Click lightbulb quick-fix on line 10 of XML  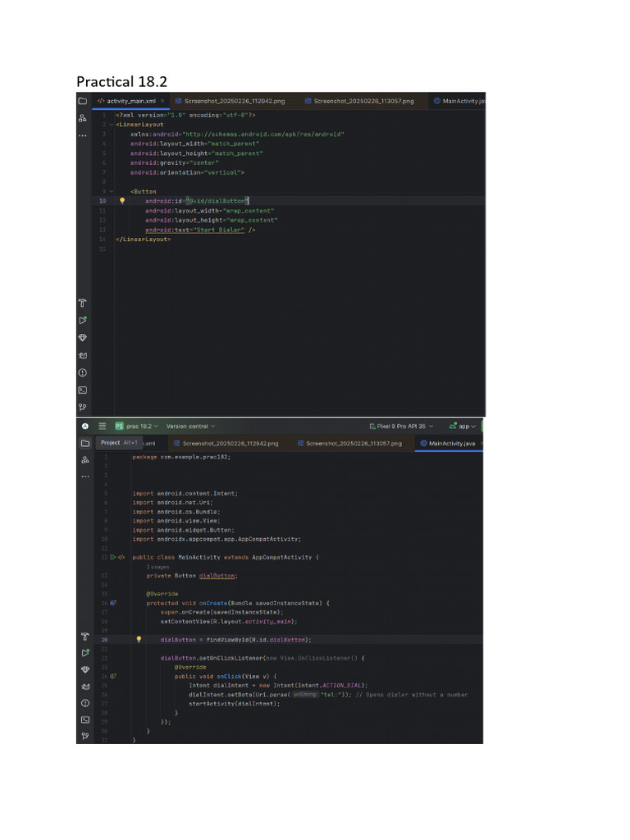[x=122, y=200]
